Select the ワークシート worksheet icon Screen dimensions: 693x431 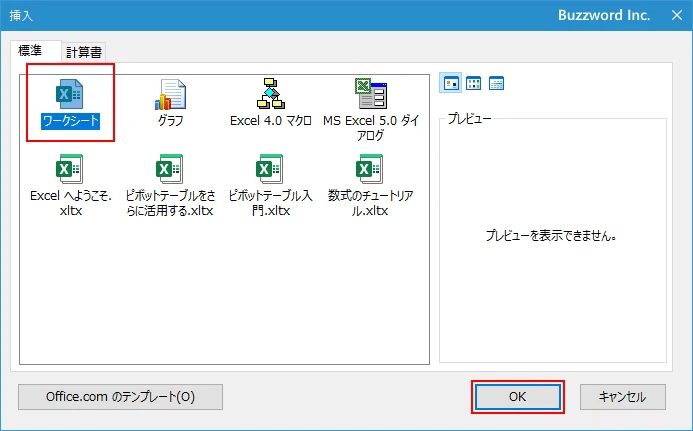click(69, 94)
